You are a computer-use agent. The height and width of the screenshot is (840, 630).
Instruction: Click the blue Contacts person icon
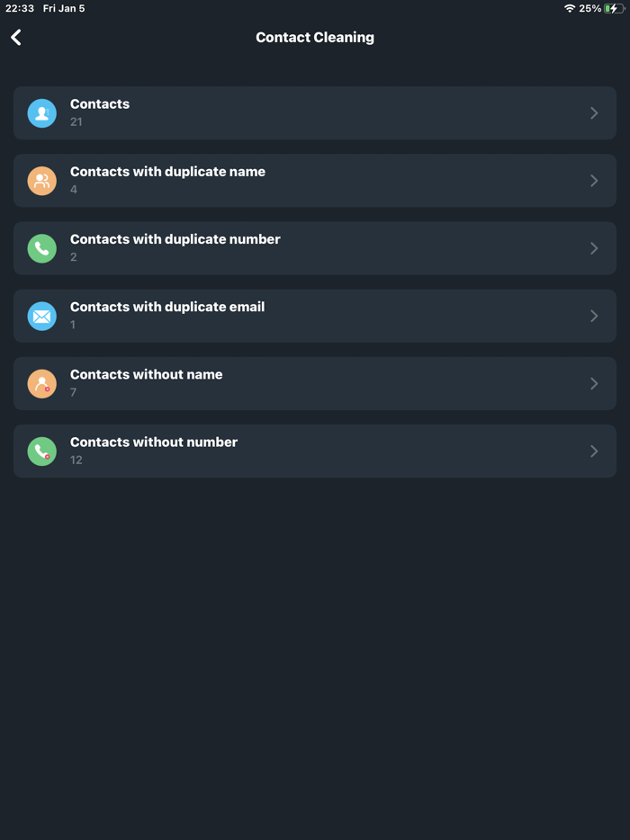coord(41,112)
